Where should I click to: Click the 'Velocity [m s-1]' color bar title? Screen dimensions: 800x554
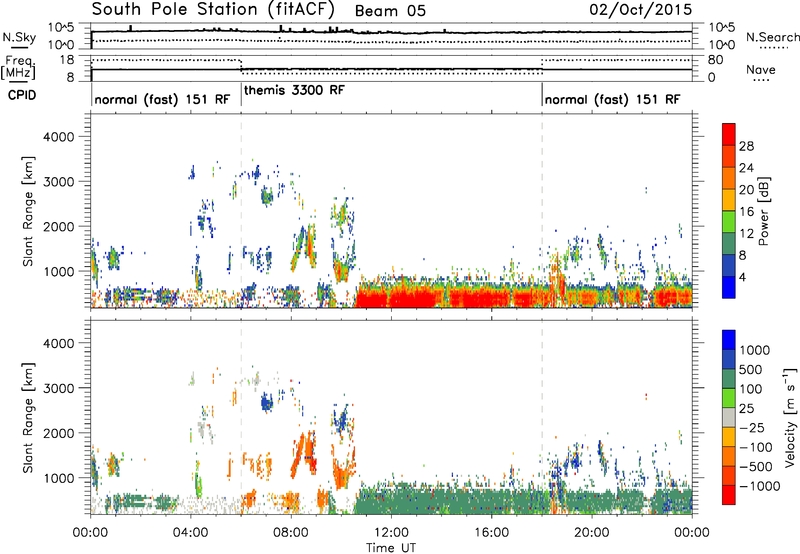(790, 417)
